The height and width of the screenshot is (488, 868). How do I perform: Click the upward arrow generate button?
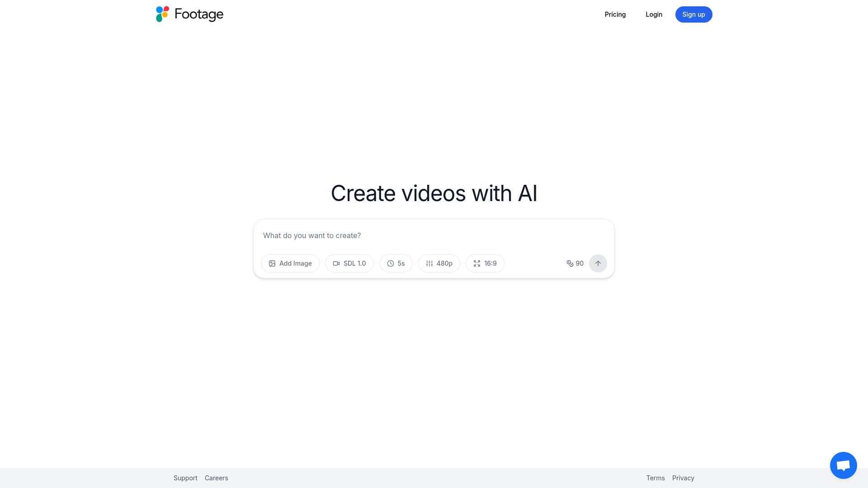pos(598,263)
